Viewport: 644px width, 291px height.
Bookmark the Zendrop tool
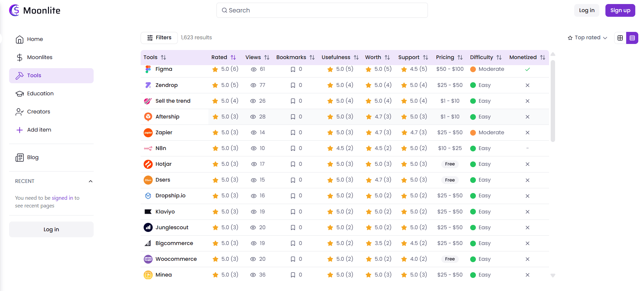coord(293,85)
